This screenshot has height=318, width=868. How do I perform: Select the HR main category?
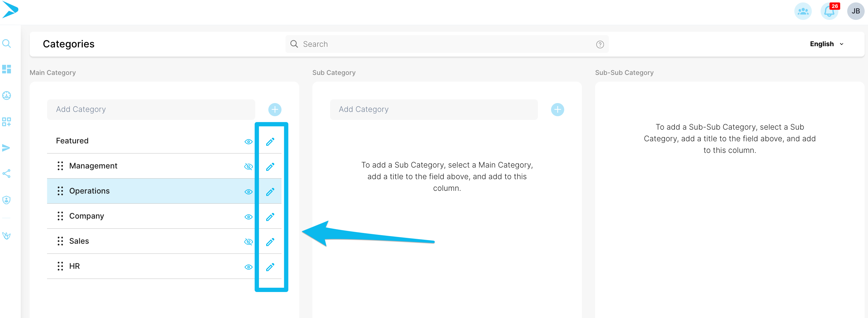click(x=75, y=266)
